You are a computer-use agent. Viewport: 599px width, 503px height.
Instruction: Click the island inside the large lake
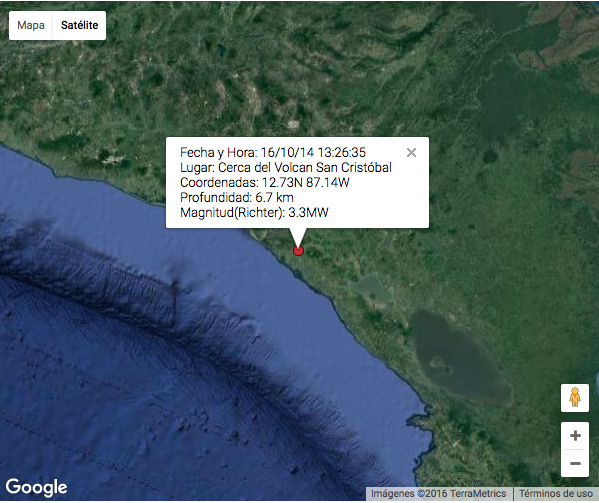[x=440, y=365]
